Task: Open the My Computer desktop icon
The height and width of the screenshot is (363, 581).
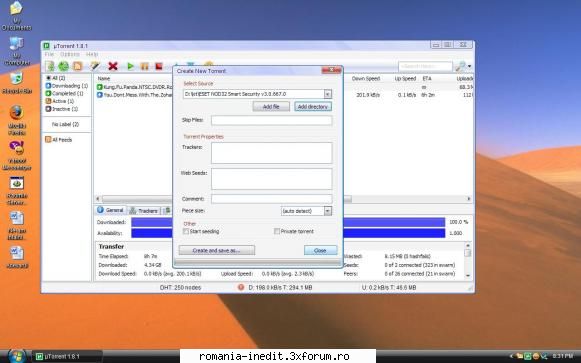Action: 17,51
